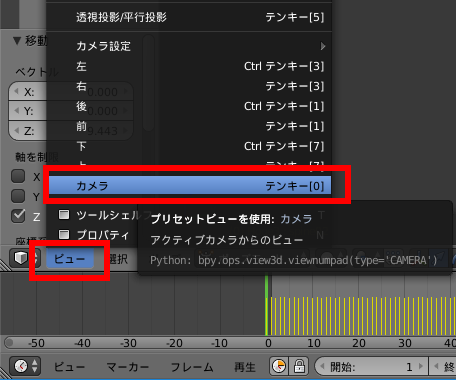This screenshot has height=380, width=456.
Task: Select the カメラ view menu entry
Action: click(190, 185)
